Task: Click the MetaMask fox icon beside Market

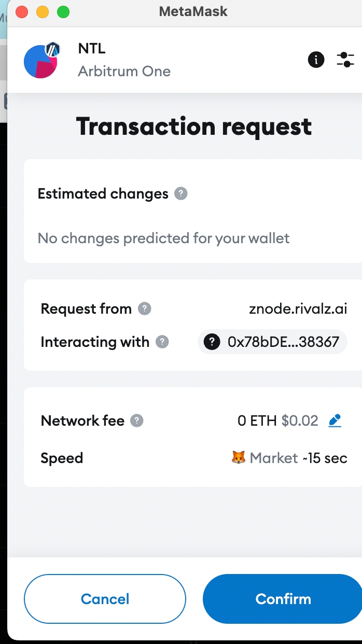Action: click(238, 458)
